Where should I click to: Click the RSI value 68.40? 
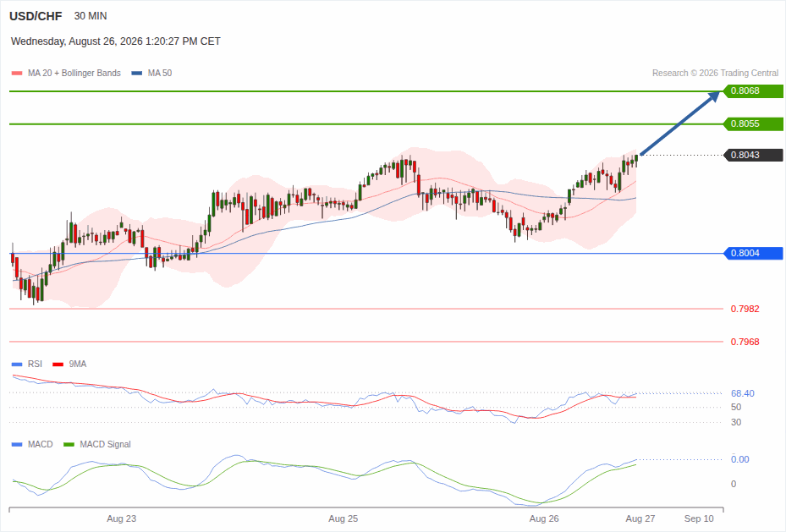pos(742,394)
